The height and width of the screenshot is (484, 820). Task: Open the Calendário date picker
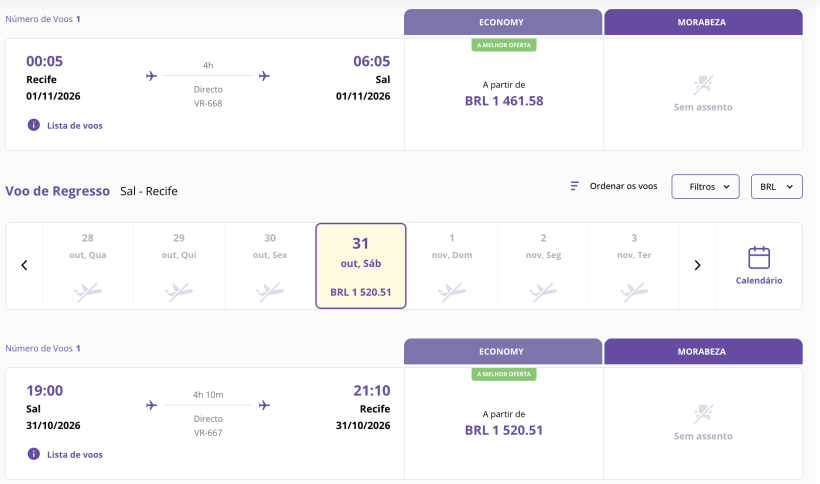759,266
